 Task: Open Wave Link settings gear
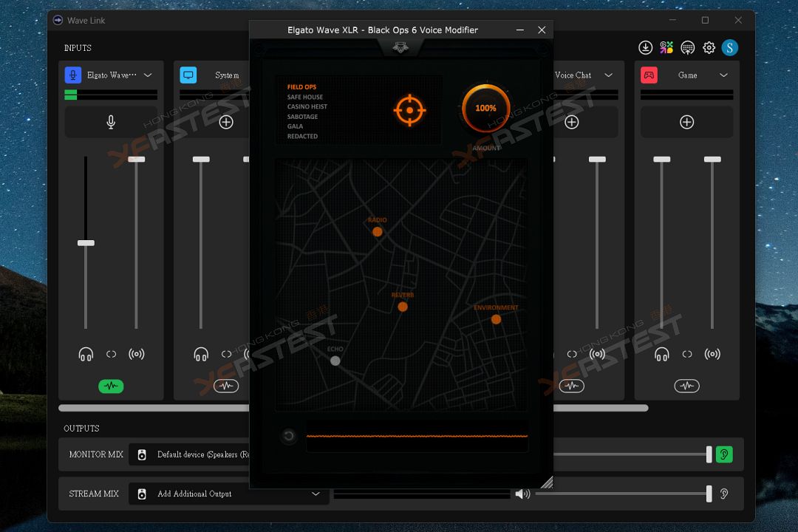[709, 48]
